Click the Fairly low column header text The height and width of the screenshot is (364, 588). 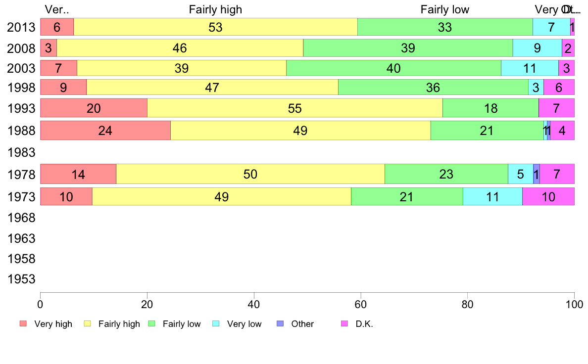click(444, 9)
